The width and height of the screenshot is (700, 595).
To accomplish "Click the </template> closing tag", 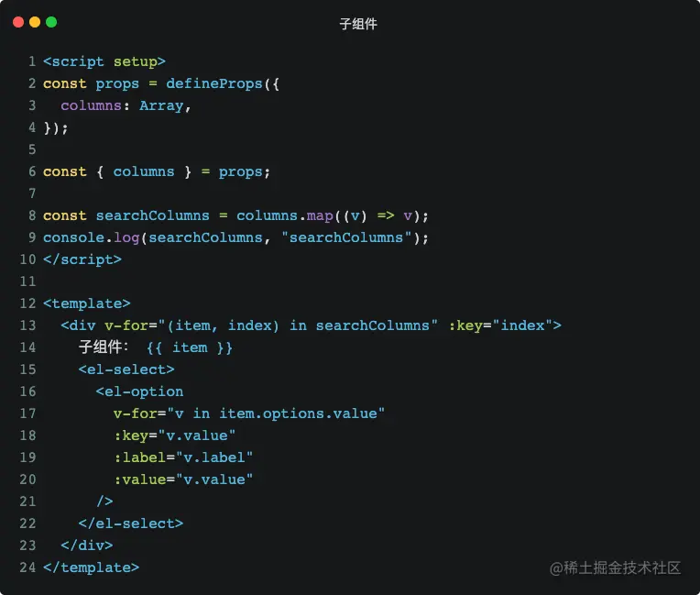I will [91, 567].
